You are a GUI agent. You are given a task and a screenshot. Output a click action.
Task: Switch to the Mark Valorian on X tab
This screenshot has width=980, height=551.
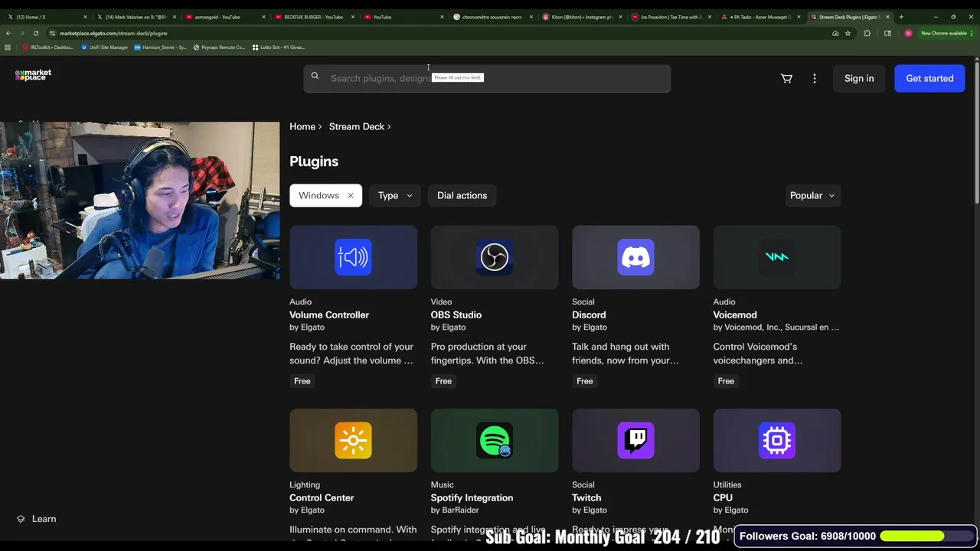(136, 17)
